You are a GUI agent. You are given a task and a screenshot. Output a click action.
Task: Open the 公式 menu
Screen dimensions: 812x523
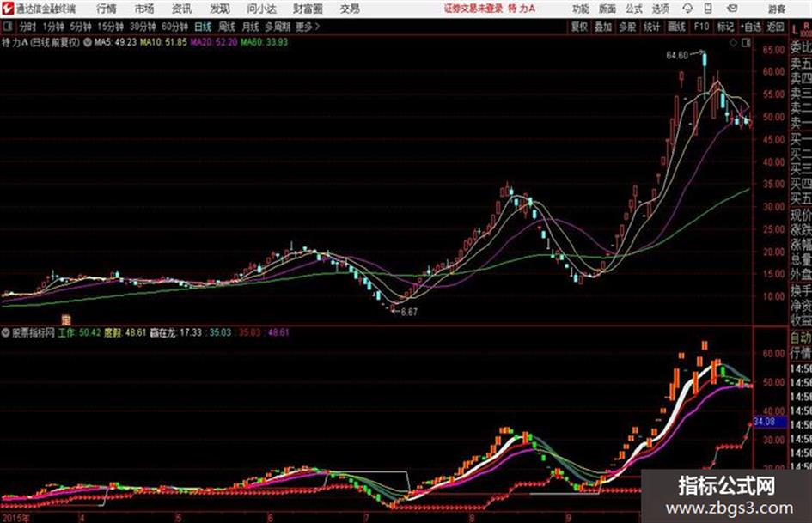634,9
